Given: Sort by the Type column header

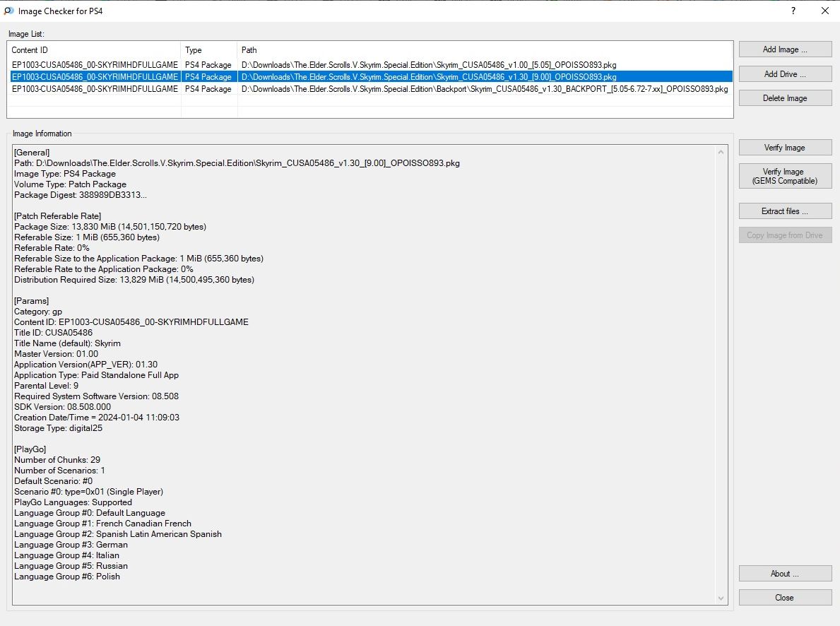Looking at the screenshot, I should pyautogui.click(x=209, y=50).
